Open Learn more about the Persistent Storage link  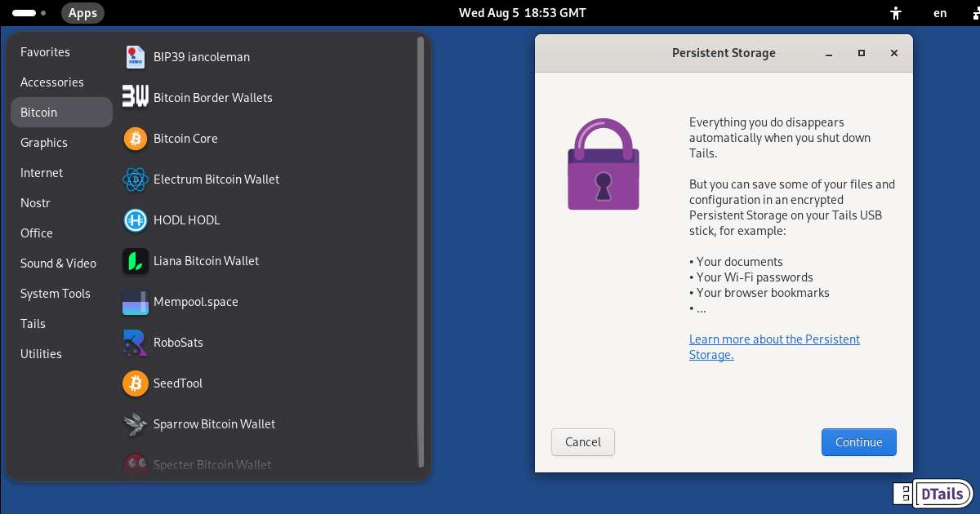[774, 347]
